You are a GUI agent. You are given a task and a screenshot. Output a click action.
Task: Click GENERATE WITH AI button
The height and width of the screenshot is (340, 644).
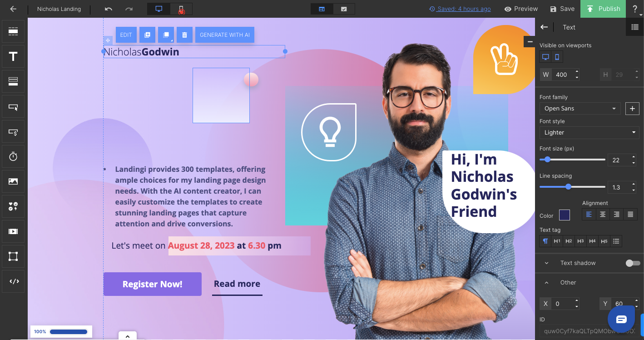point(225,35)
